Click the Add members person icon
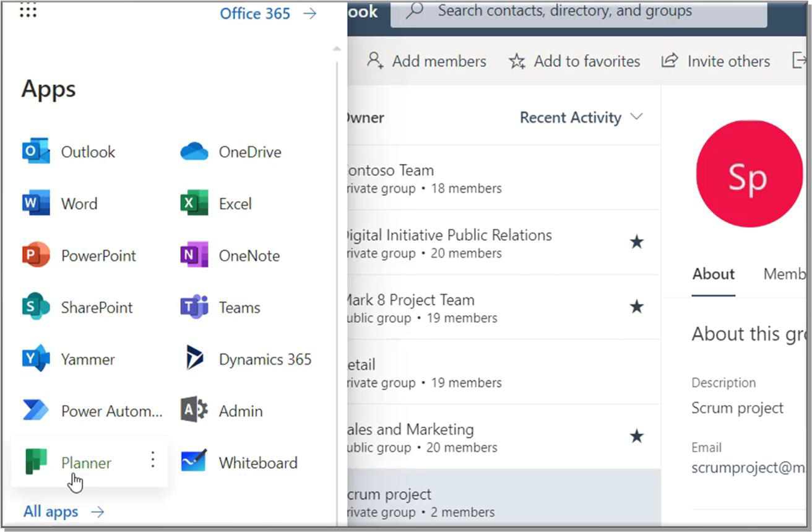This screenshot has height=532, width=812. 375,61
